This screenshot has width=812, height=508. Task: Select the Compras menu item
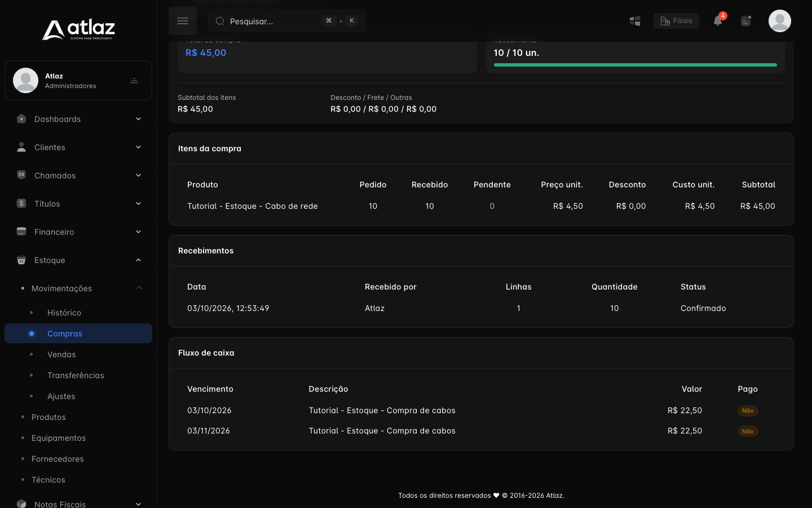coord(78,333)
